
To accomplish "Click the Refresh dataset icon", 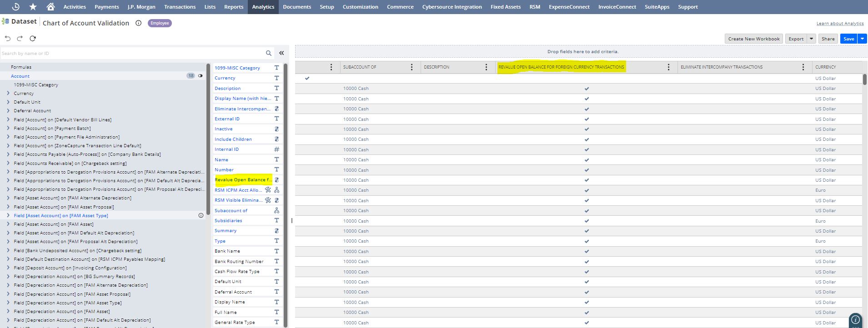I will click(x=33, y=39).
